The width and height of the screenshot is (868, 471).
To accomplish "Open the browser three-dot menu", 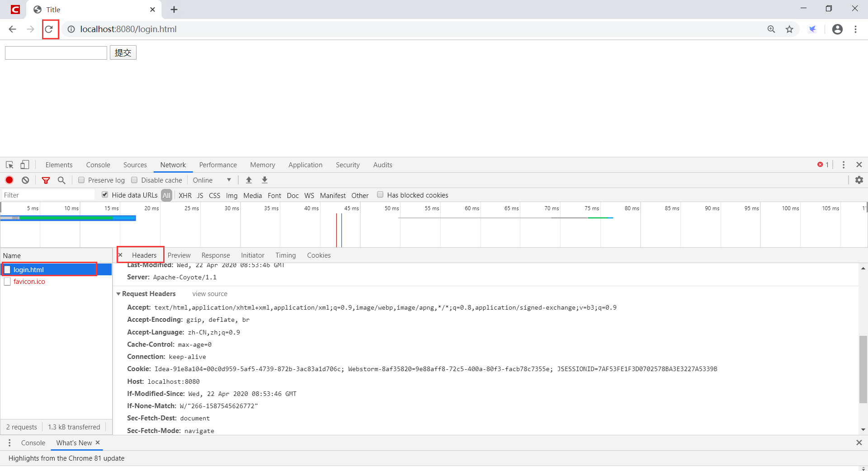I will (x=855, y=29).
